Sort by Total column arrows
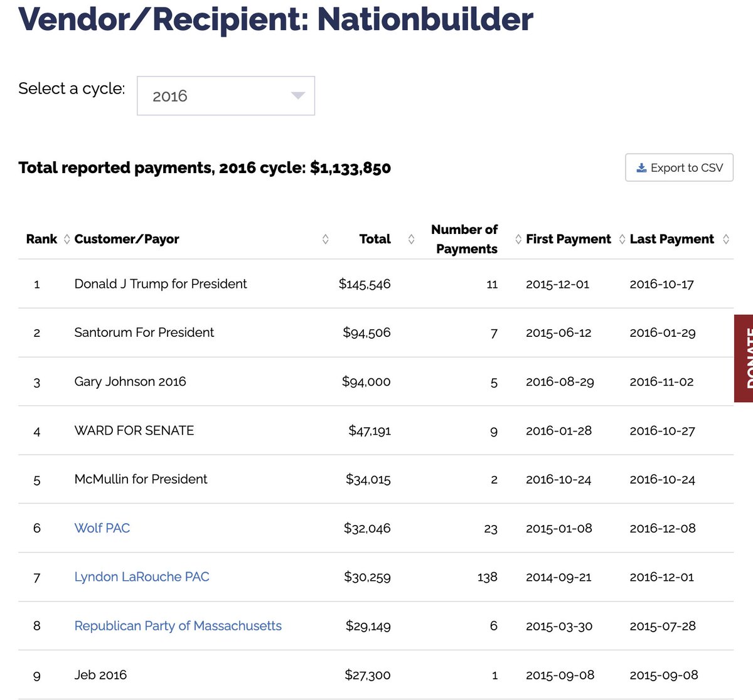 click(x=412, y=239)
